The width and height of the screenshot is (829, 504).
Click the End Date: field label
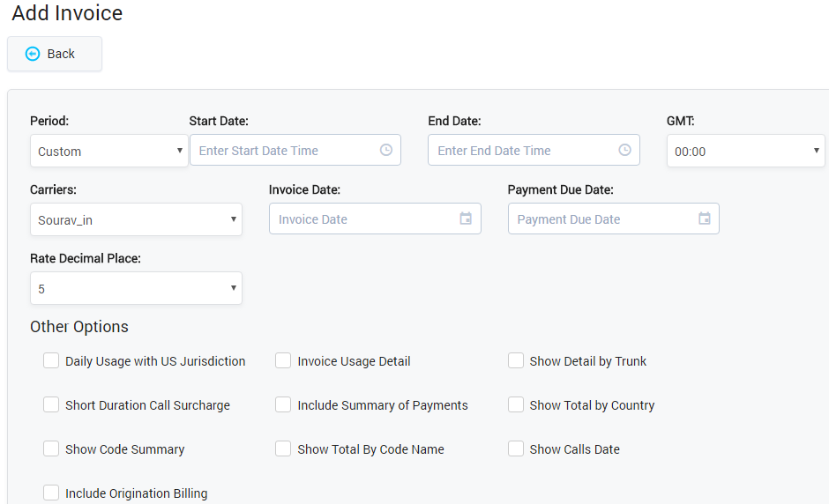(455, 121)
